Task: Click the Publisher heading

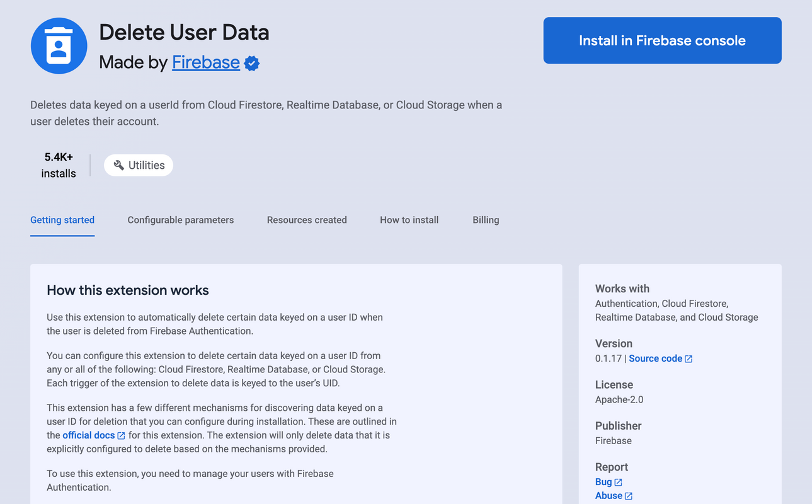Action: [x=619, y=426]
